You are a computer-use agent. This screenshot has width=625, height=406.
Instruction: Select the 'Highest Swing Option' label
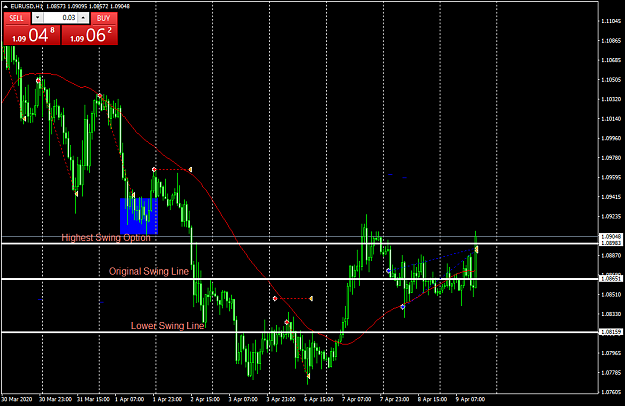tap(106, 237)
